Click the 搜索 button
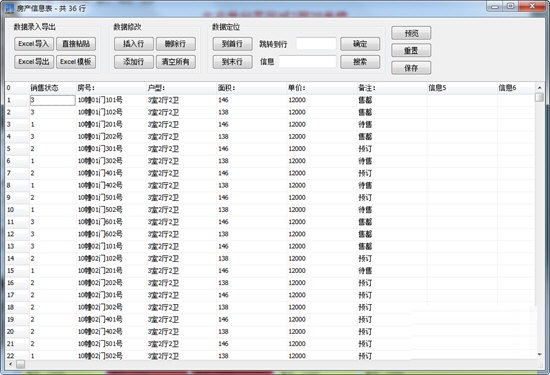Screen dimensions: 550x375 360,62
